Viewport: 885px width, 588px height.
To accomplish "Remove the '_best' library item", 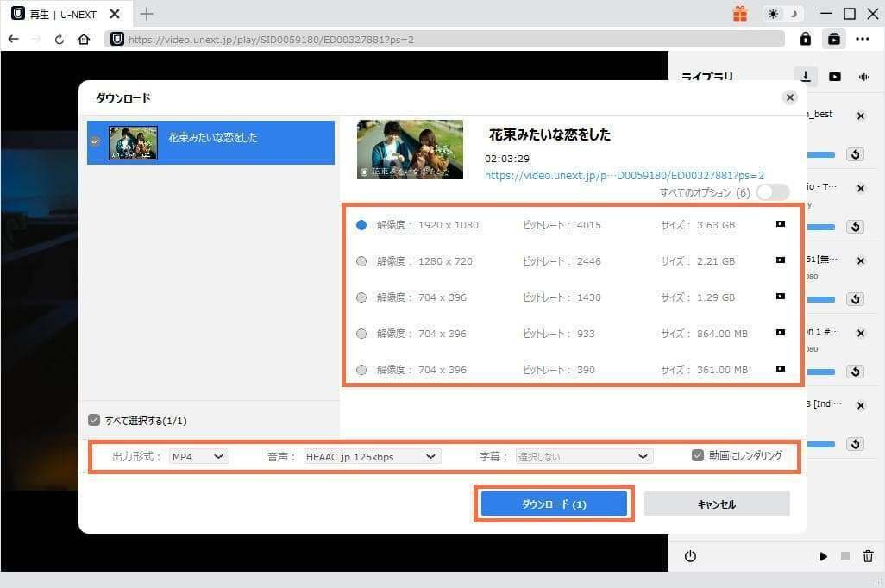I will click(x=861, y=116).
